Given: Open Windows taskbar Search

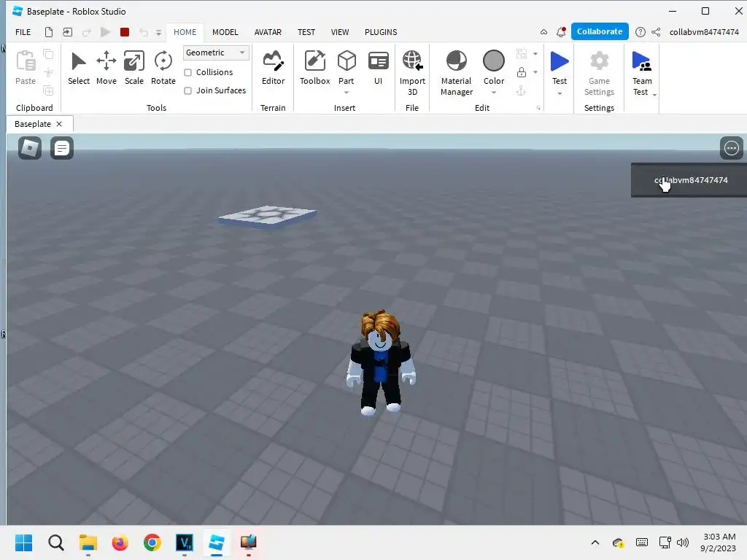Looking at the screenshot, I should (55, 542).
